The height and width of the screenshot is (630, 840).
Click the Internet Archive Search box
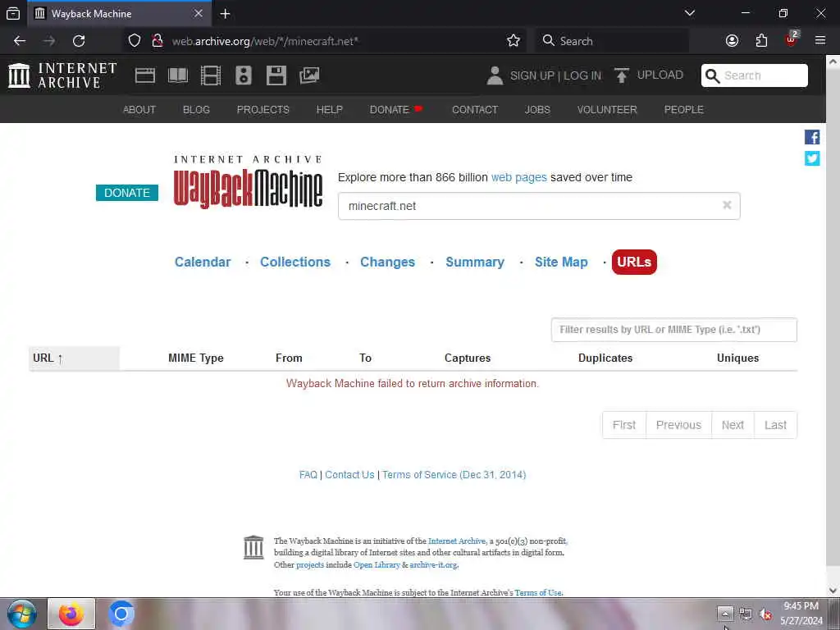(755, 75)
